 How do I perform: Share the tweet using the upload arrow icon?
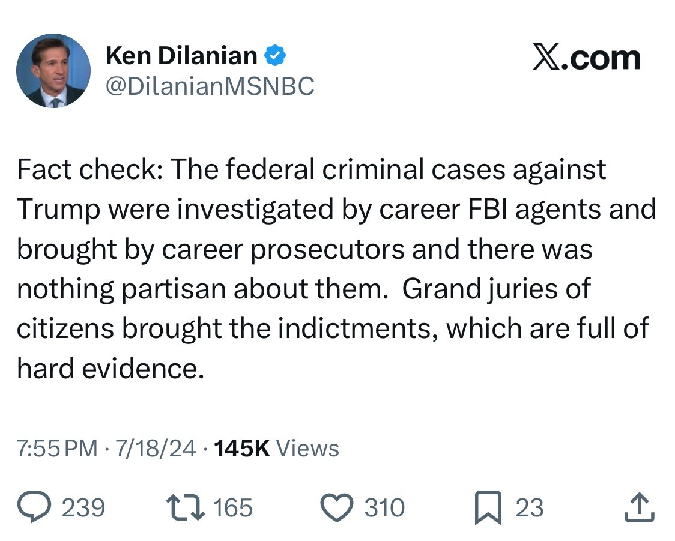(638, 507)
